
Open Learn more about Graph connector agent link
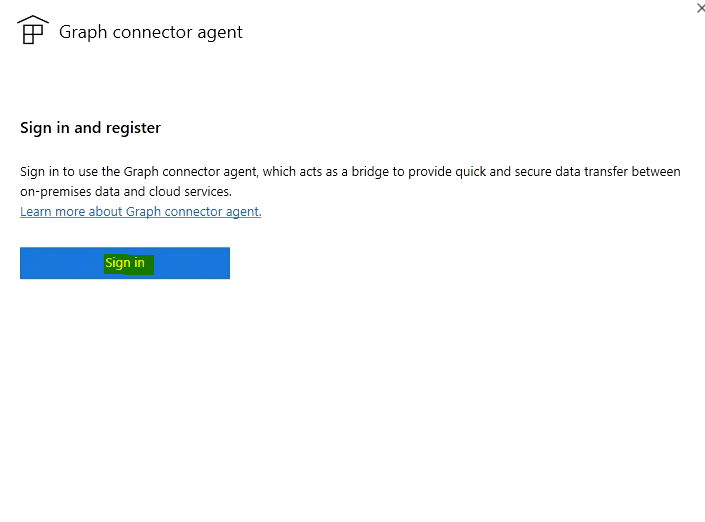141,212
